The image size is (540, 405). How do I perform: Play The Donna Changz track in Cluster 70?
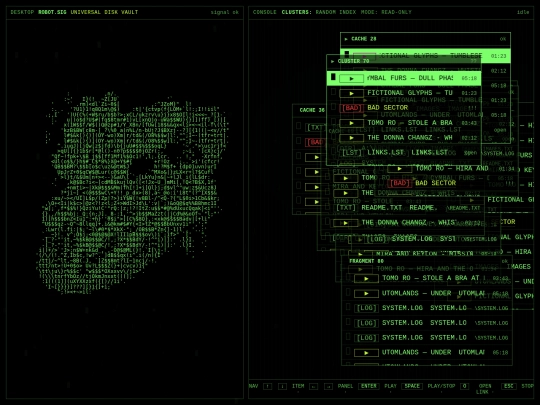tap(351, 138)
